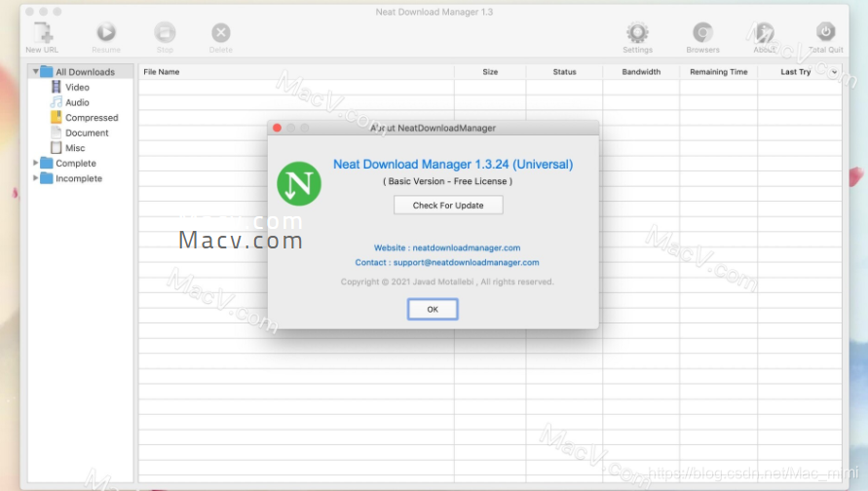Click OK in the About dialog
This screenshot has width=868, height=491.
click(433, 309)
